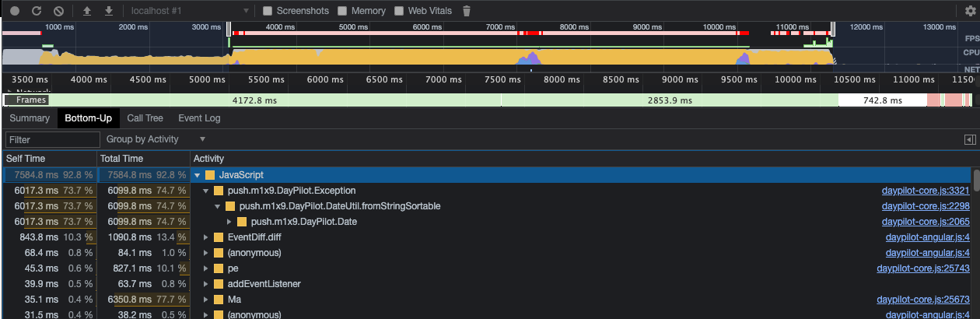Select the 45.3 ms self time cell
This screenshot has width=980, height=319.
point(48,268)
